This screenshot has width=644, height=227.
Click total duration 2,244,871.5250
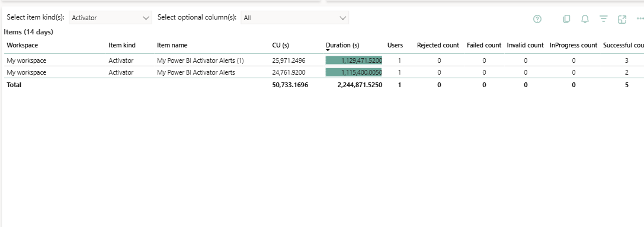pyautogui.click(x=360, y=85)
